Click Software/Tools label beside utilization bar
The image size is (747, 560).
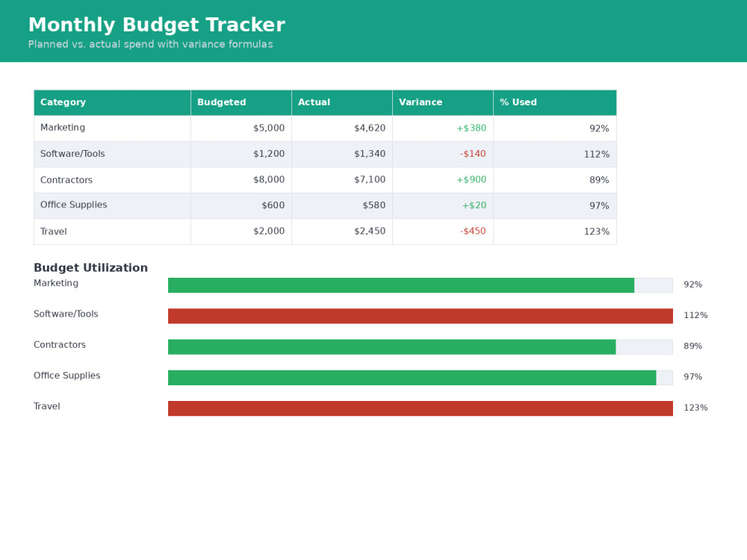coord(66,314)
